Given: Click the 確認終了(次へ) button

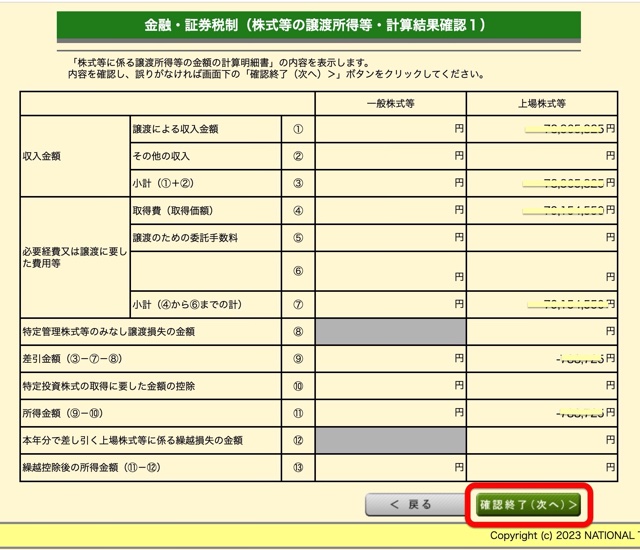Looking at the screenshot, I should (529, 504).
